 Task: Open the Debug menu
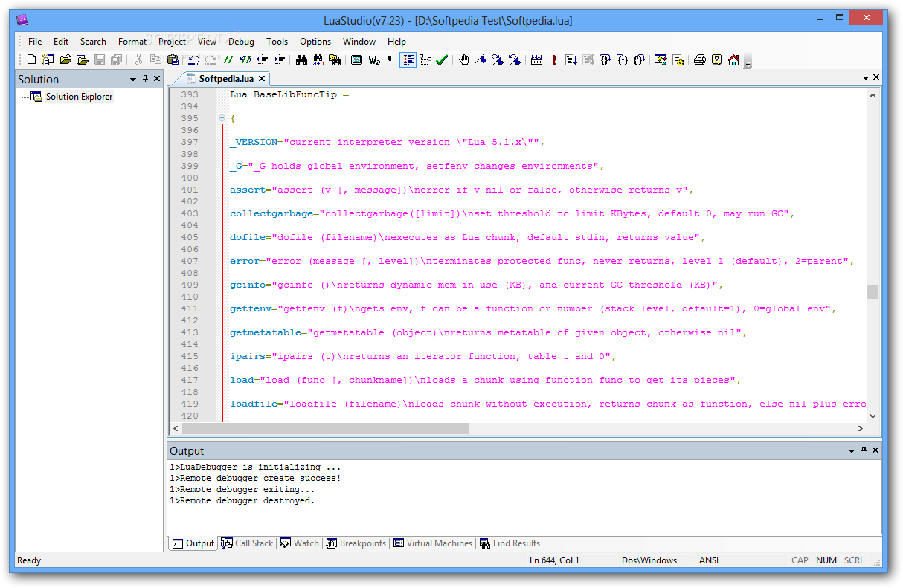click(x=241, y=42)
